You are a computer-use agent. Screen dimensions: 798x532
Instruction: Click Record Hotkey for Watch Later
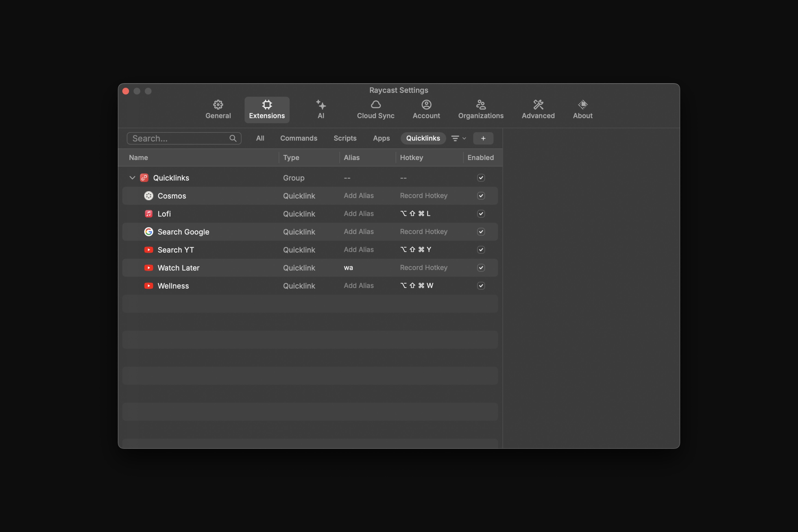423,268
